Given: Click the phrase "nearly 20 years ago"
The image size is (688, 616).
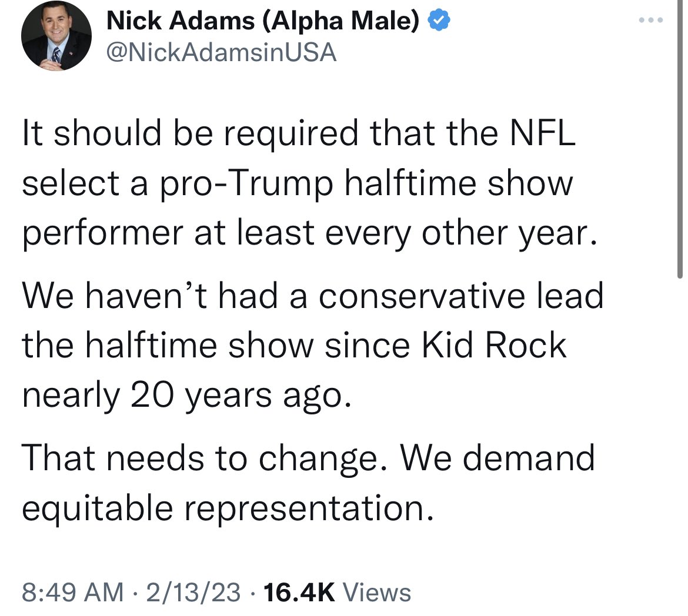Looking at the screenshot, I should pos(187,396).
